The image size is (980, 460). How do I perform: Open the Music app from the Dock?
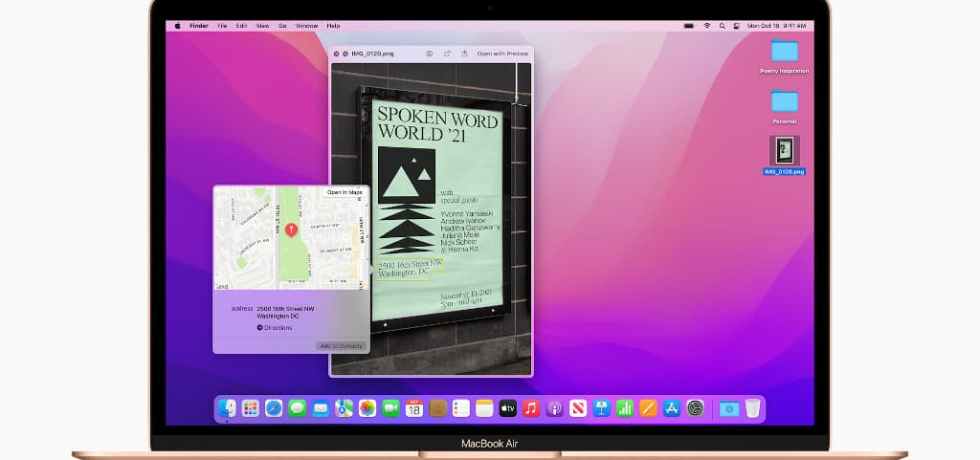[x=531, y=408]
